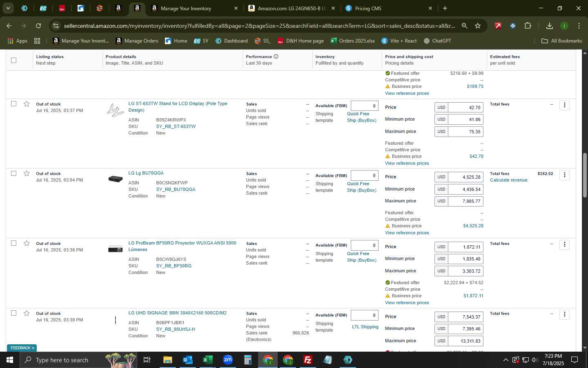This screenshot has height=368, width=588.
Task: Open LG Lg BU70QGA product link
Action: point(146,173)
